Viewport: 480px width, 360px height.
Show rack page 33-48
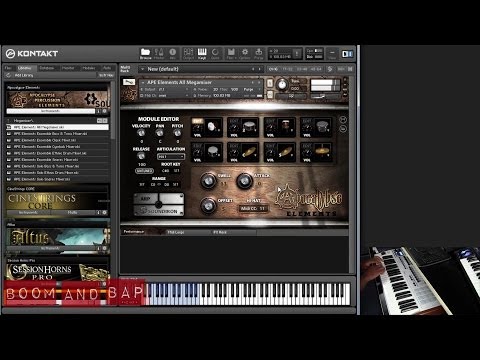(302, 69)
